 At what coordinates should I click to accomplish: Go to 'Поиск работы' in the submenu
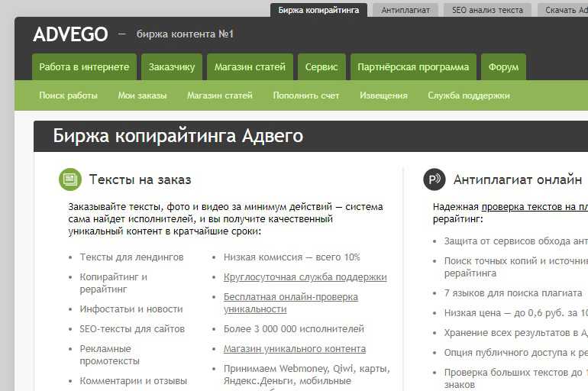click(x=68, y=95)
